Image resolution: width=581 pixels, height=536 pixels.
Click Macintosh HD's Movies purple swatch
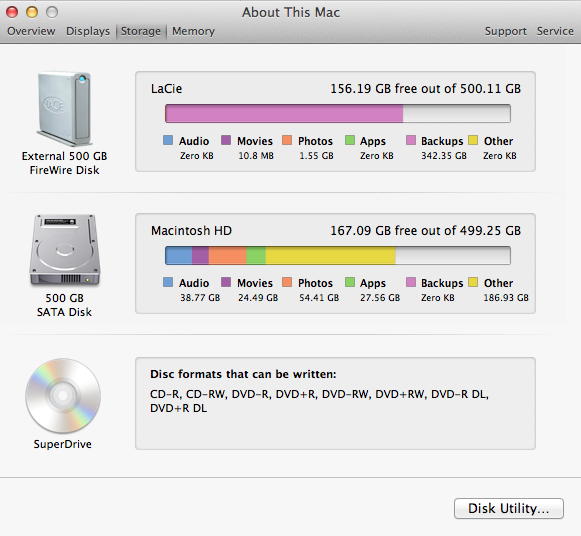click(226, 282)
